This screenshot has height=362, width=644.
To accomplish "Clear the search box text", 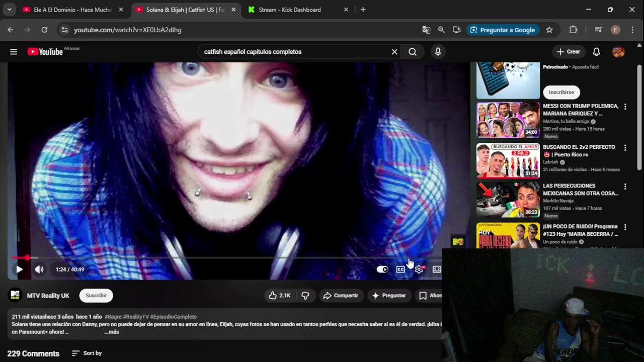I will (394, 52).
